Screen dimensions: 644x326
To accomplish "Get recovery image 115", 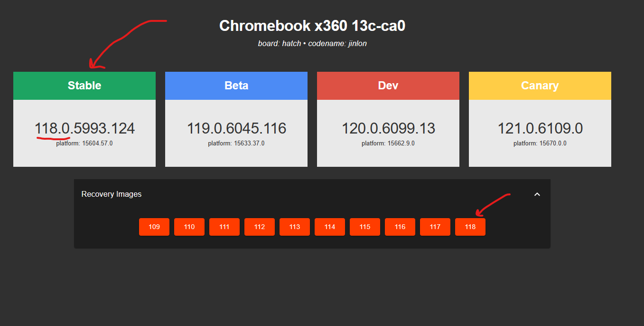I will click(365, 227).
